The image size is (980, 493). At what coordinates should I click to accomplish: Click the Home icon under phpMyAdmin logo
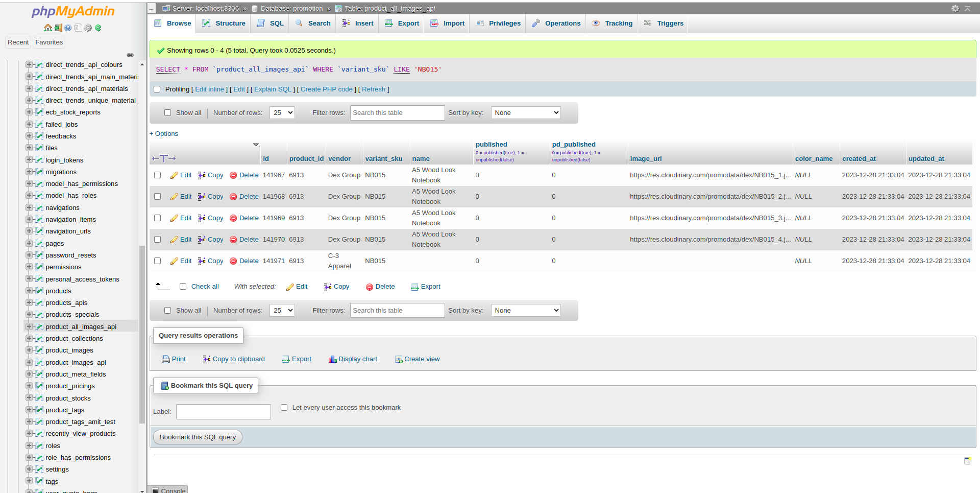click(x=47, y=28)
